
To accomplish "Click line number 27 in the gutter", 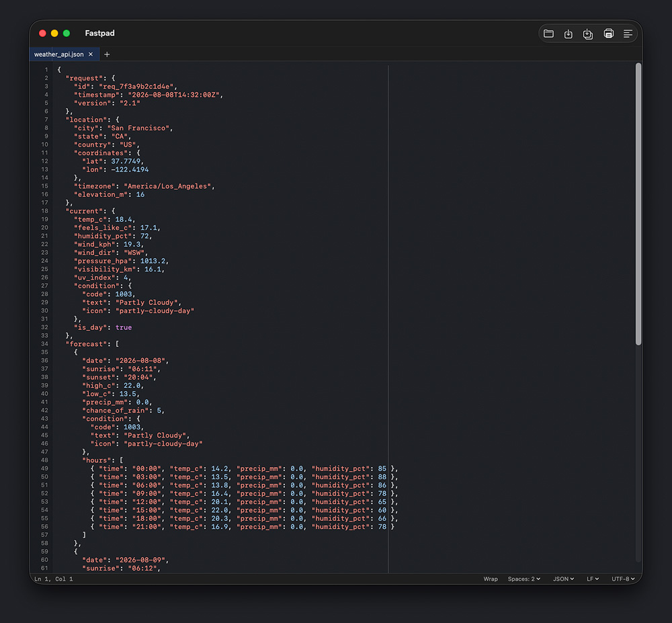I will point(44,286).
